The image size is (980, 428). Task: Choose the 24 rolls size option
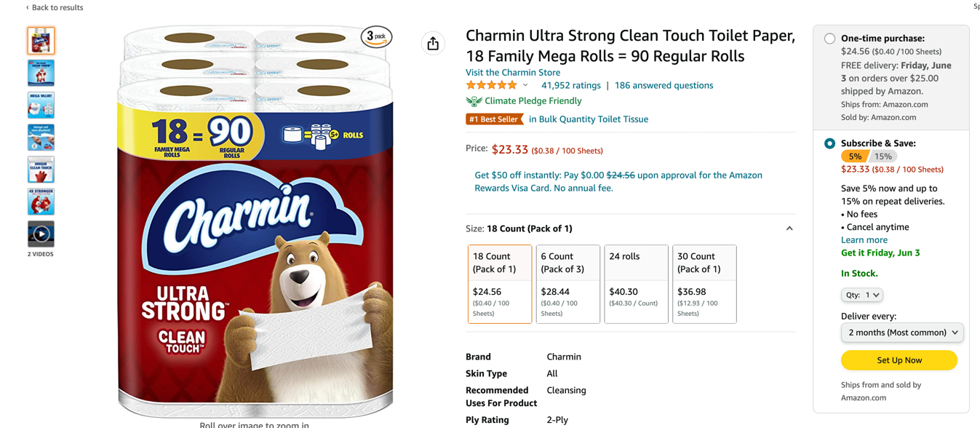636,284
